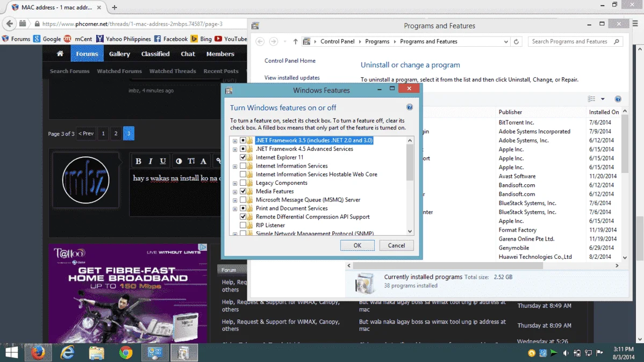This screenshot has width=644, height=362.
Task: Click the Underline icon in forum editor
Action: 163,161
